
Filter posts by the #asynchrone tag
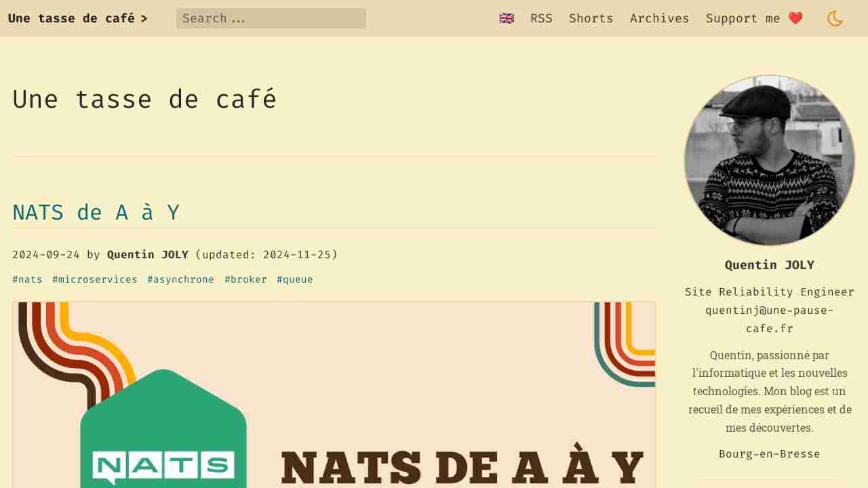point(180,279)
